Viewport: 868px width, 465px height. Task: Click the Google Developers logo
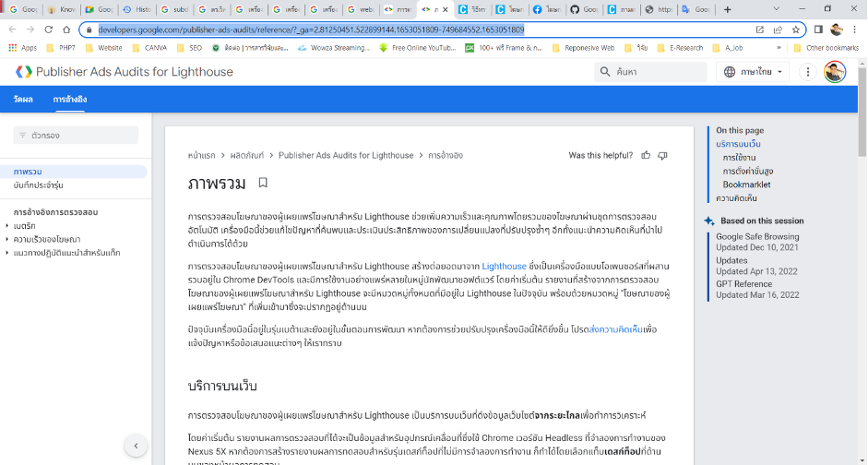pos(24,71)
